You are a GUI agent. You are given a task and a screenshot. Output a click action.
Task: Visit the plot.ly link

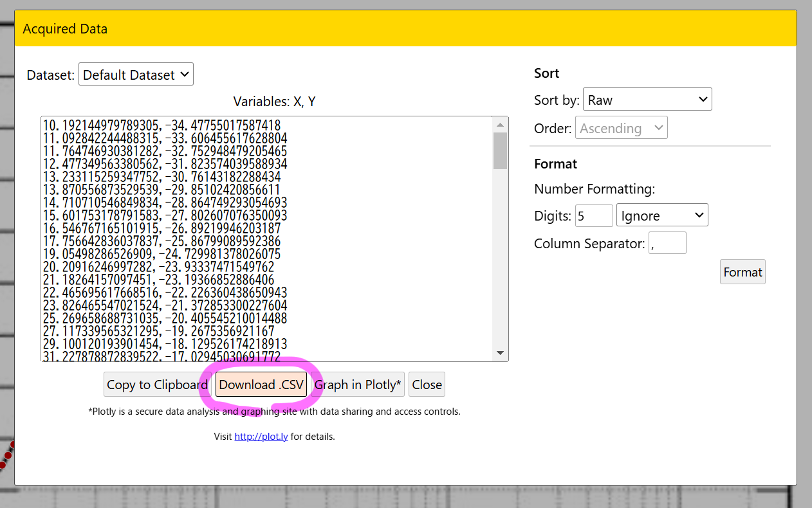[x=261, y=437]
